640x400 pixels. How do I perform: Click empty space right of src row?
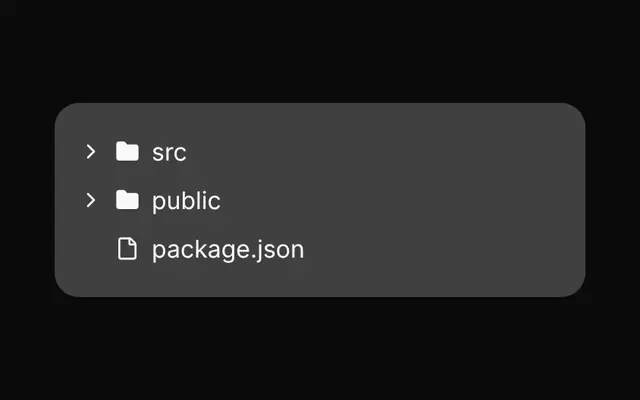[380, 152]
